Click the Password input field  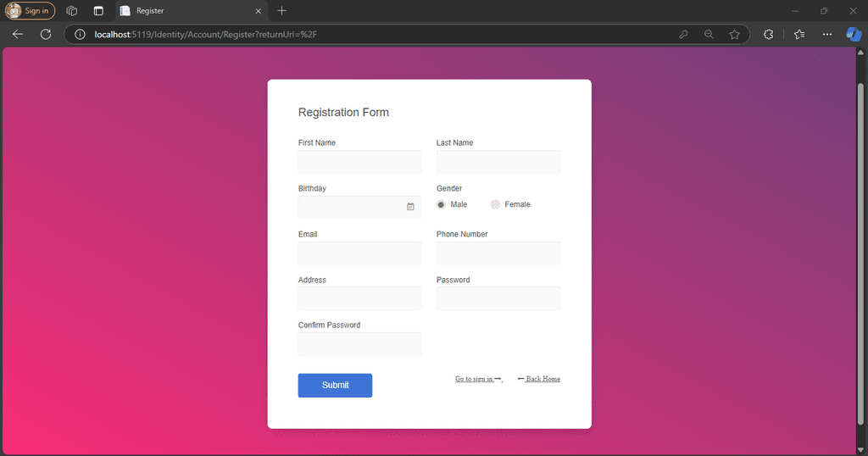coord(498,299)
